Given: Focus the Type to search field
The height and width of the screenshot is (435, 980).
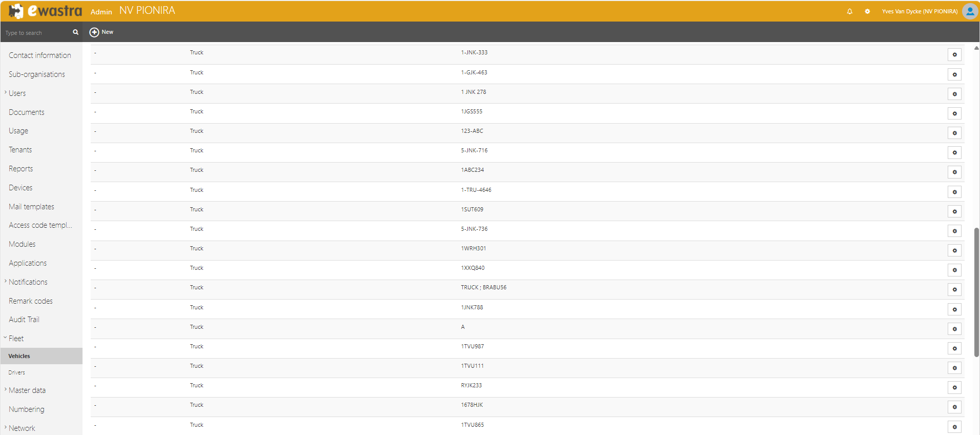Looking at the screenshot, I should click(37, 32).
